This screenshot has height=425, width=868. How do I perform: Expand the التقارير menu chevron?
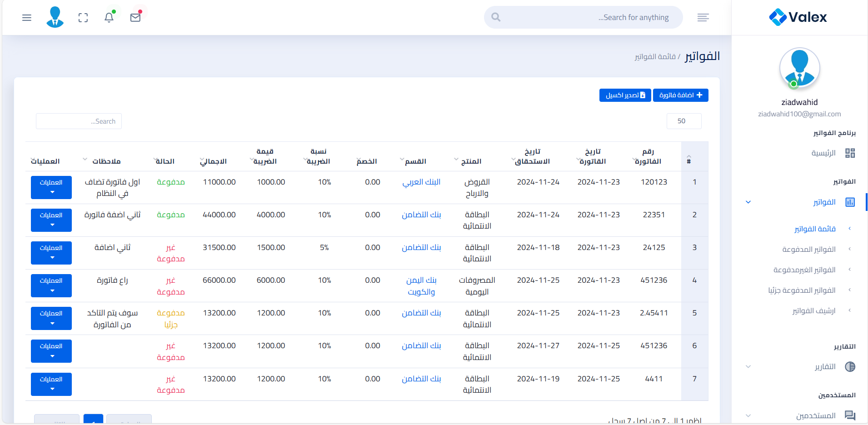click(x=748, y=367)
